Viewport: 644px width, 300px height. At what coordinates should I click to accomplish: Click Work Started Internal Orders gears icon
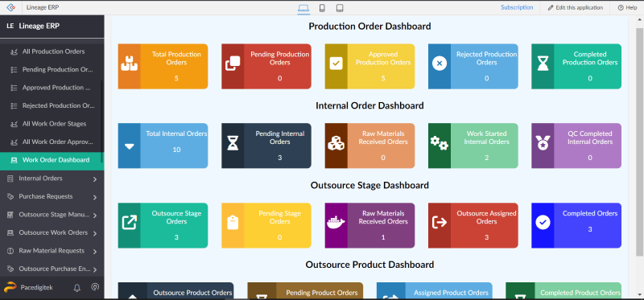click(x=439, y=143)
